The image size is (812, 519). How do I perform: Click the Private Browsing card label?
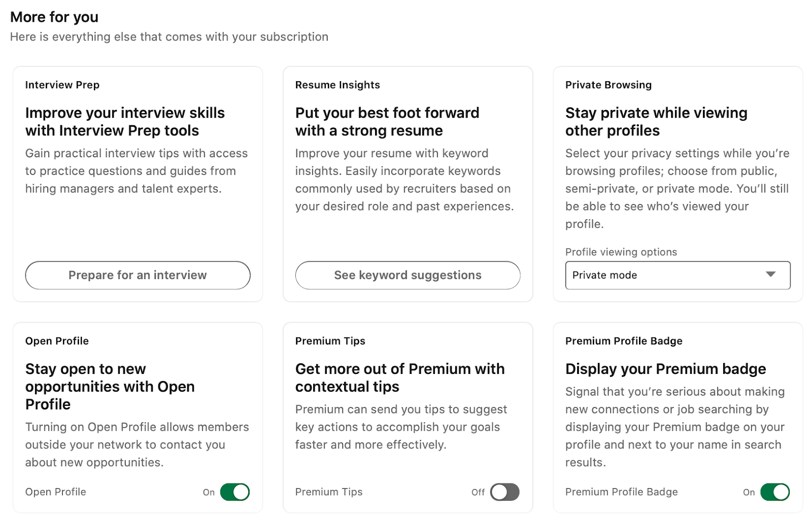coord(608,85)
